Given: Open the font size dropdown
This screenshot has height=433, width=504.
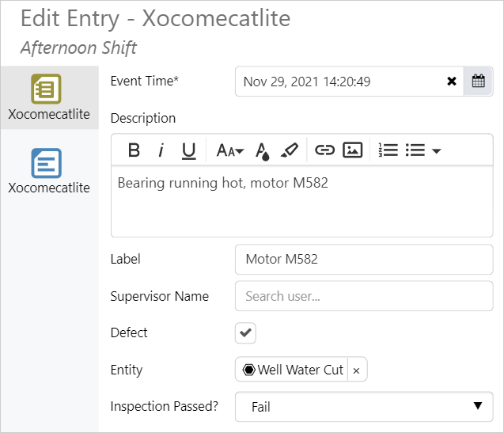Looking at the screenshot, I should (x=229, y=150).
